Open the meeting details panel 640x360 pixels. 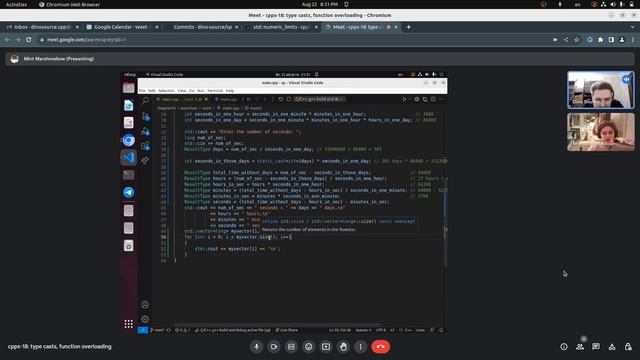tap(564, 347)
